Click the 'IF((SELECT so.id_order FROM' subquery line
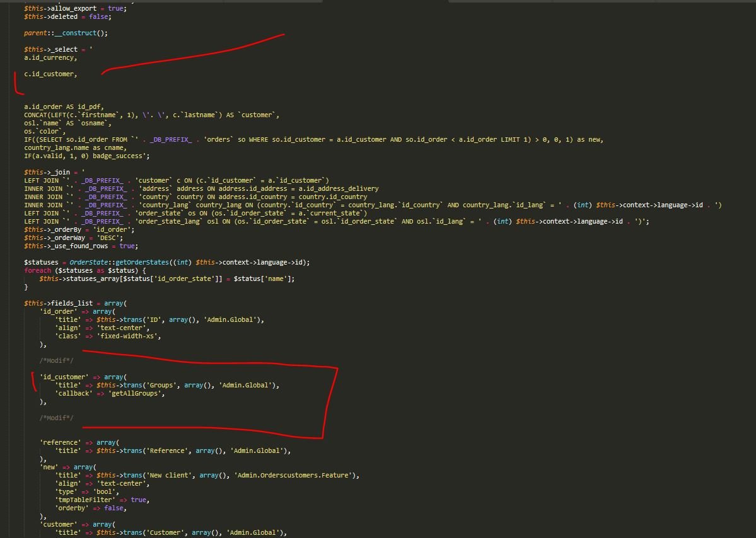 coord(313,140)
